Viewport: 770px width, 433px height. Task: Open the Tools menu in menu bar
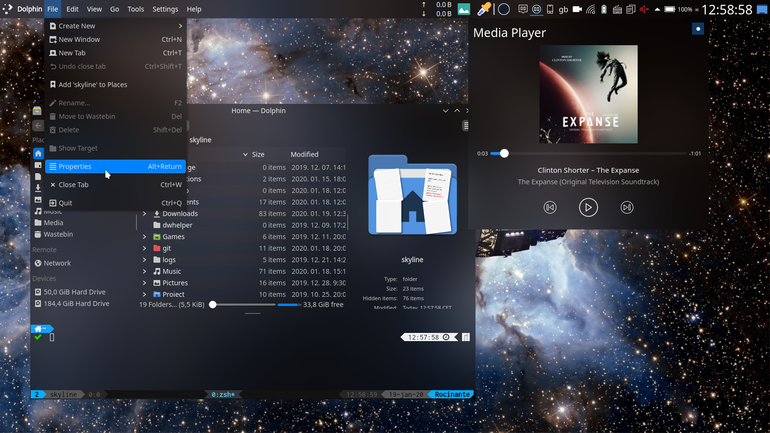point(136,9)
